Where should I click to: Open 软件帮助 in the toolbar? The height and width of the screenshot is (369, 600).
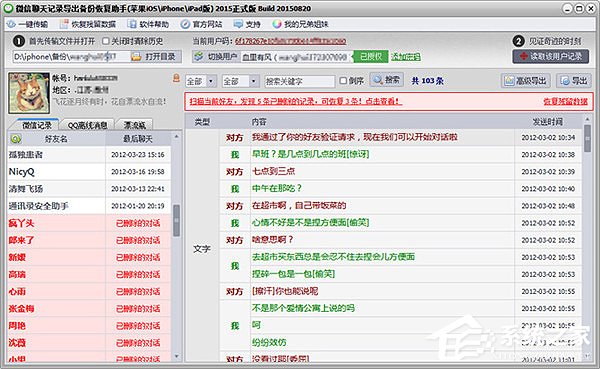(148, 24)
